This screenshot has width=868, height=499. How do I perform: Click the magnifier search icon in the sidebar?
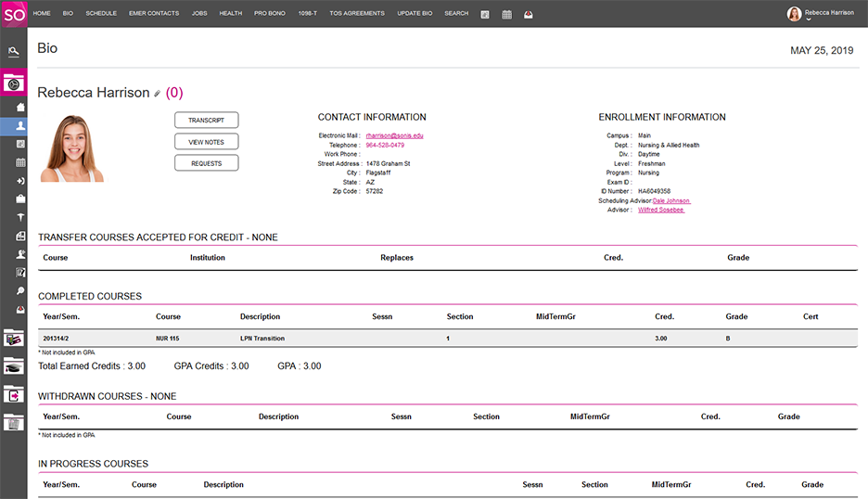pos(20,290)
